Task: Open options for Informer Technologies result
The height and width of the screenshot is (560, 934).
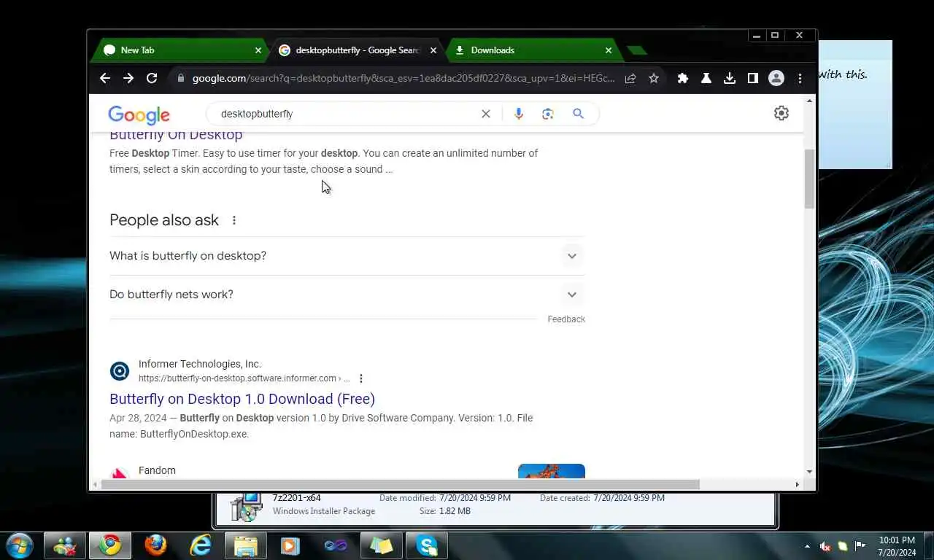Action: [x=360, y=378]
